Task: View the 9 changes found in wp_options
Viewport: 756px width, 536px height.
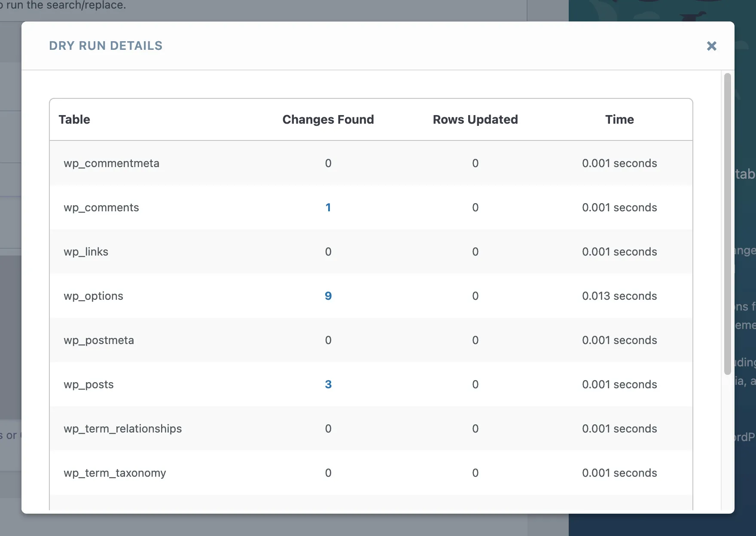Action: 328,296
